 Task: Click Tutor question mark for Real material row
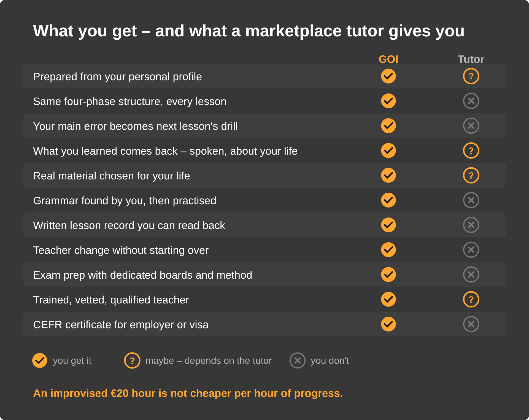point(471,175)
